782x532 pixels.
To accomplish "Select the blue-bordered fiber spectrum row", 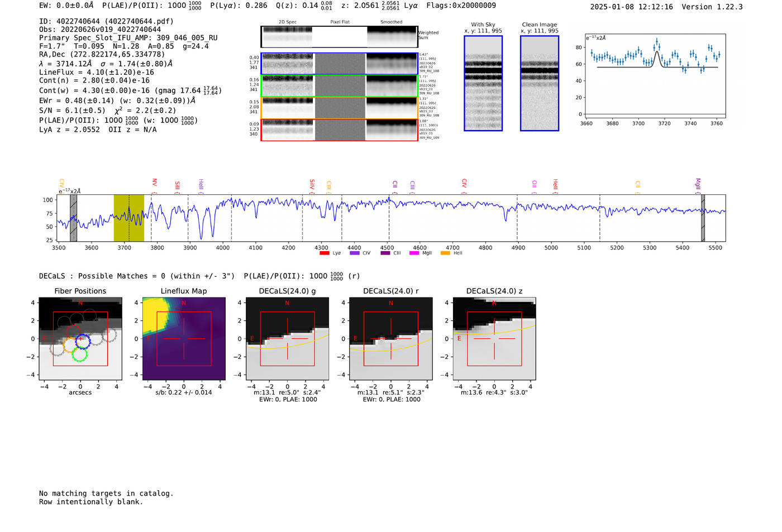I will pos(339,64).
